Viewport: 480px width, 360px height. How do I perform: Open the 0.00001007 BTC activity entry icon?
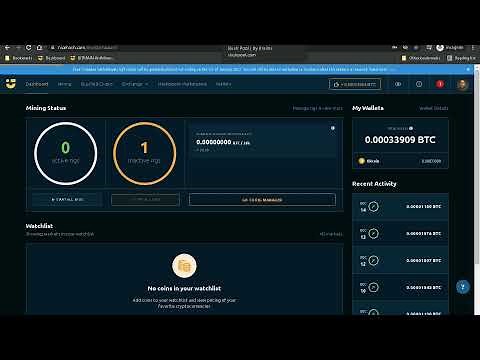point(373,260)
